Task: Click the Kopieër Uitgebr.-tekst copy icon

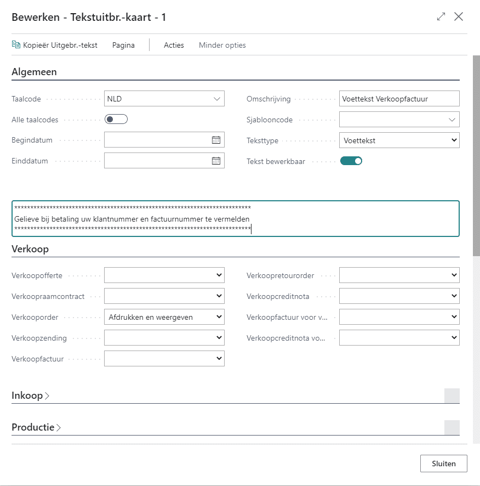Action: (16, 45)
